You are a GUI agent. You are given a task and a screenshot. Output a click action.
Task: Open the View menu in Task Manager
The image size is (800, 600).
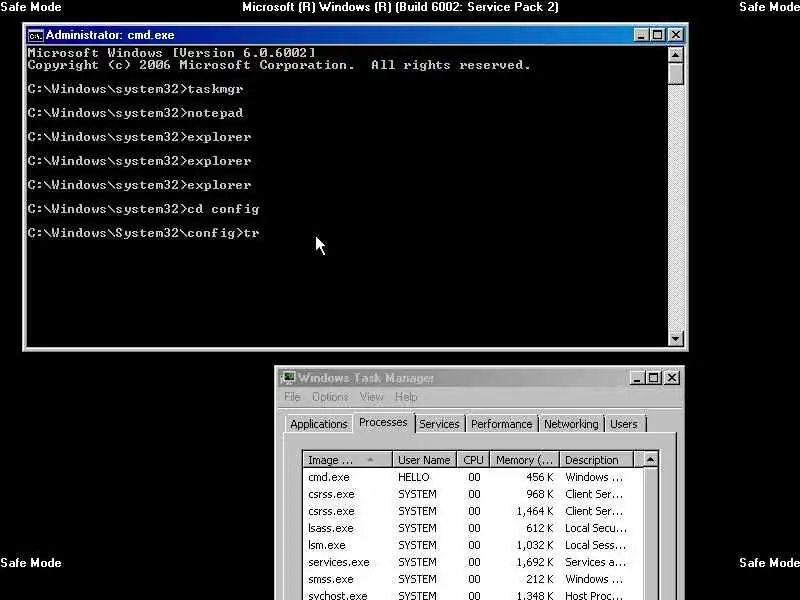[x=371, y=396]
